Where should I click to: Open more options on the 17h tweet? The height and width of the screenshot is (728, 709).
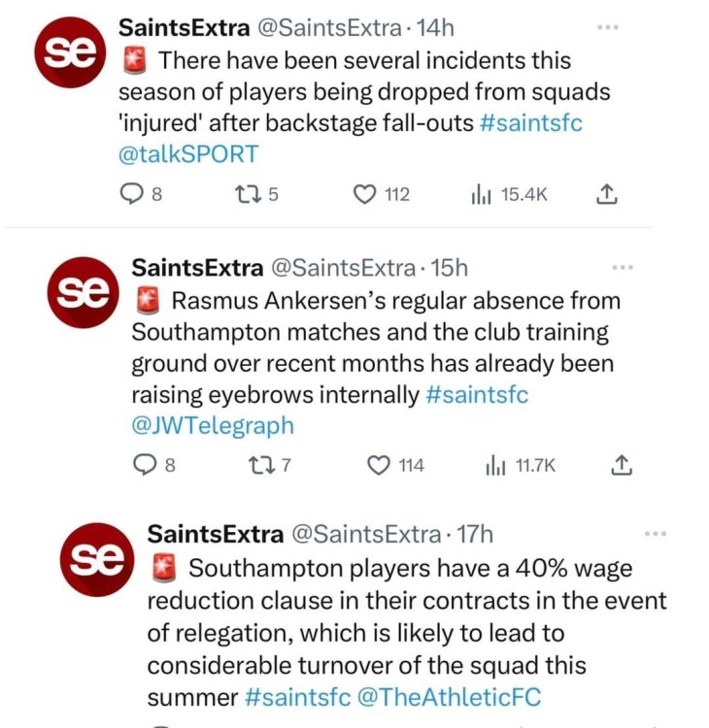click(x=656, y=533)
